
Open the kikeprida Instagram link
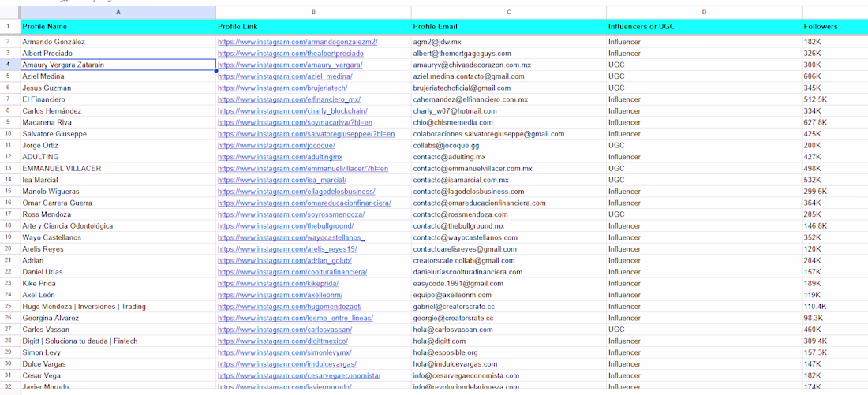[278, 283]
